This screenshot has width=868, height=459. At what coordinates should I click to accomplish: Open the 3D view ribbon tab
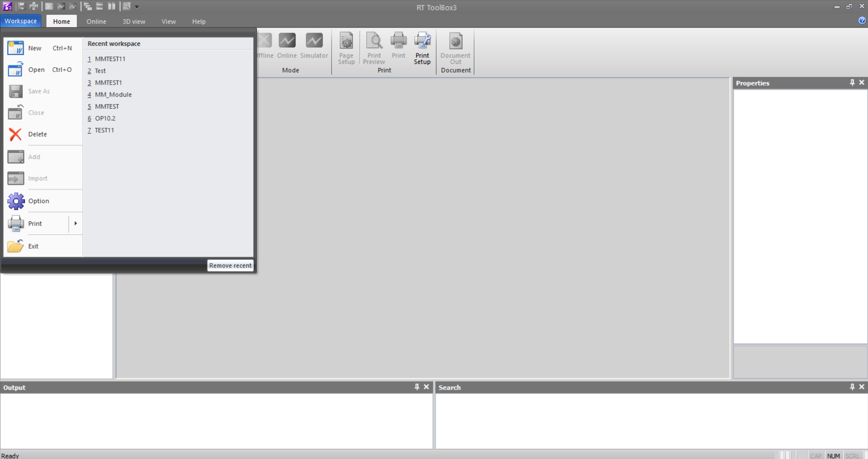tap(134, 21)
